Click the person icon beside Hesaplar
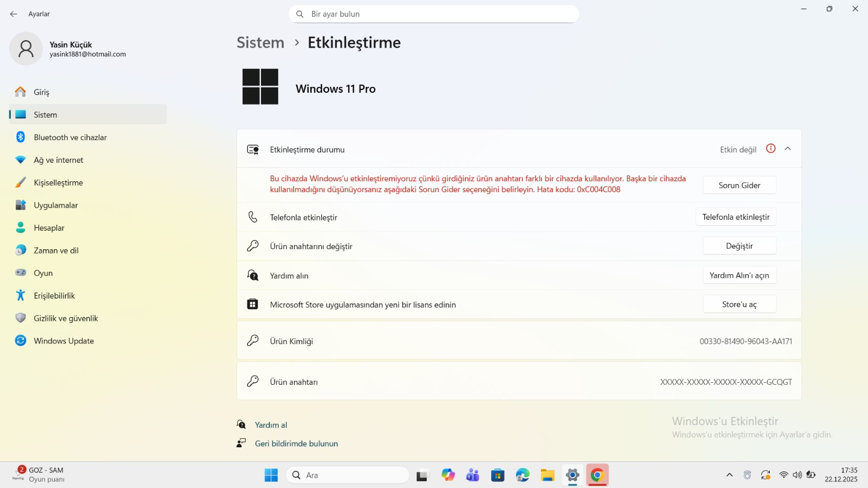 coord(21,228)
